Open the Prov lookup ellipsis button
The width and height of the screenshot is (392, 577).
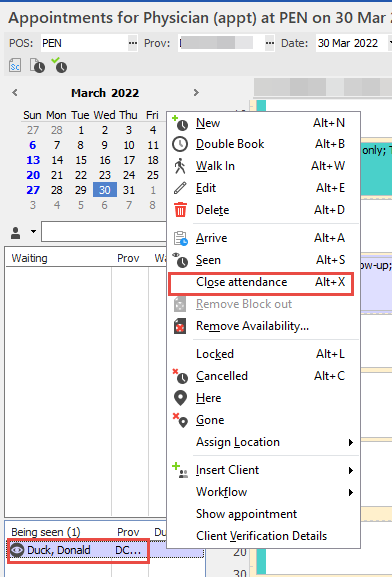270,43
